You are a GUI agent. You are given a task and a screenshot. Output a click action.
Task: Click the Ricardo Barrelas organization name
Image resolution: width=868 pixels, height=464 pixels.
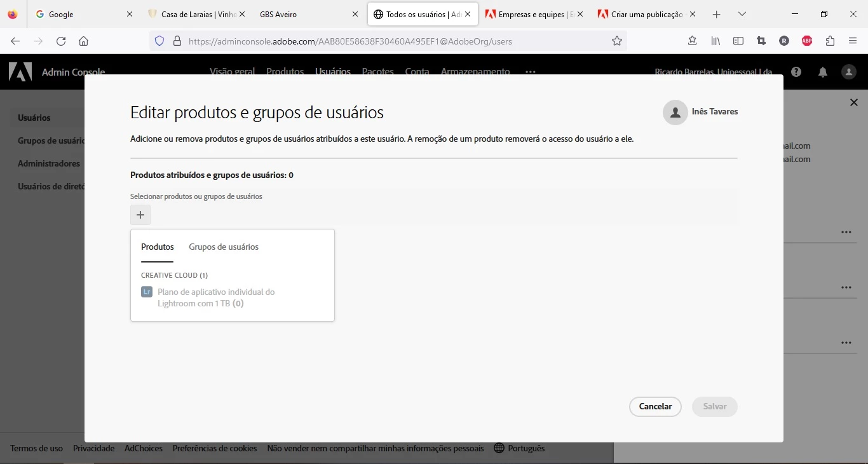tap(714, 72)
